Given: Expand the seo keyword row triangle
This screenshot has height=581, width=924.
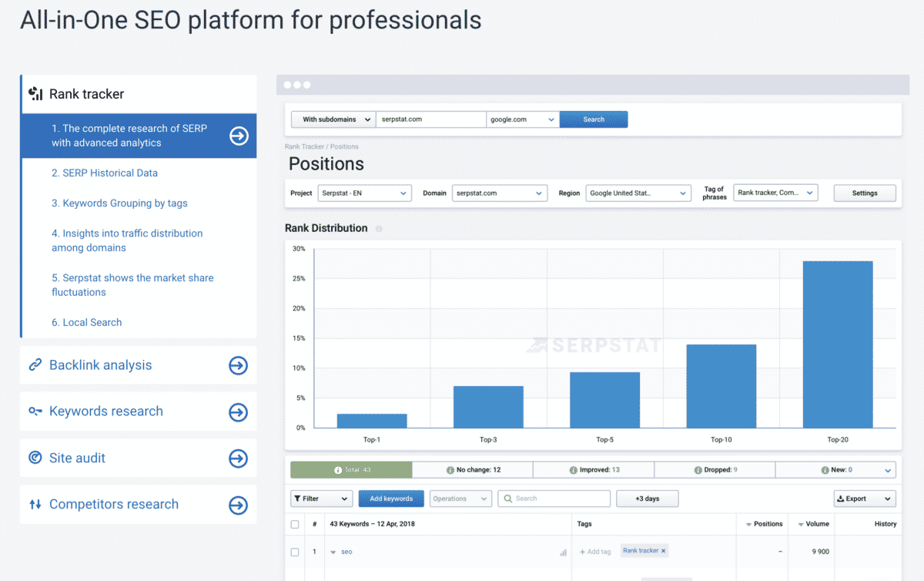Looking at the screenshot, I should pos(333,552).
